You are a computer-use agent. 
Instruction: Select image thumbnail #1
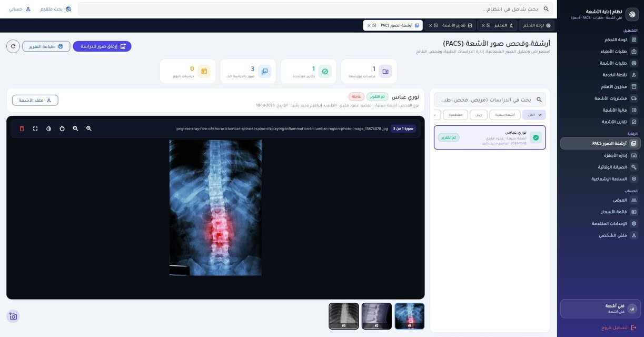click(410, 316)
